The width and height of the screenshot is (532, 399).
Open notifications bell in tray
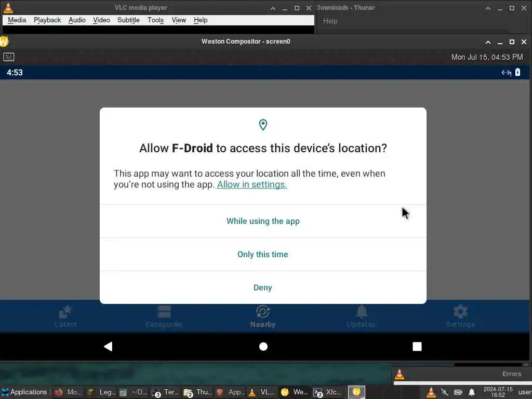[x=472, y=393]
